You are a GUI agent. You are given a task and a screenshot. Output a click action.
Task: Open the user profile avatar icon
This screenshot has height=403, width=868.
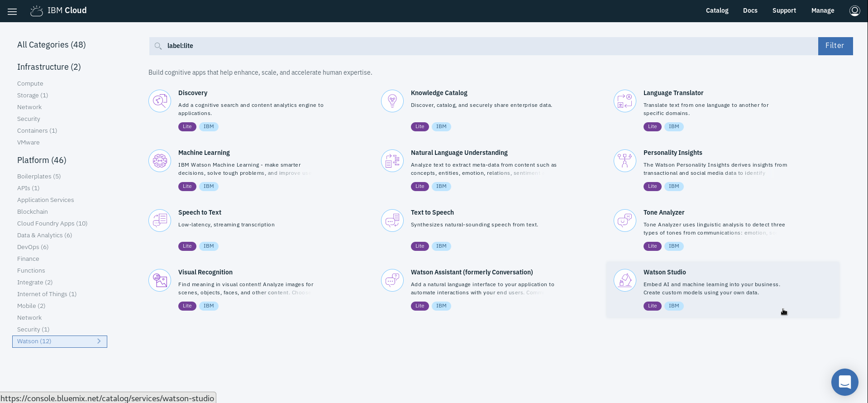tap(854, 11)
